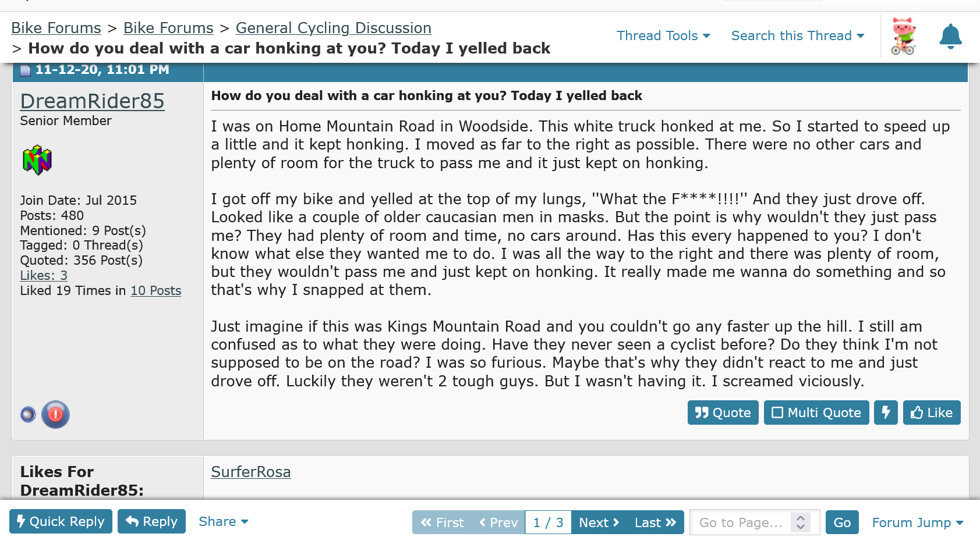980x544 pixels.
Task: Go to the Next page of thread
Action: pos(599,522)
